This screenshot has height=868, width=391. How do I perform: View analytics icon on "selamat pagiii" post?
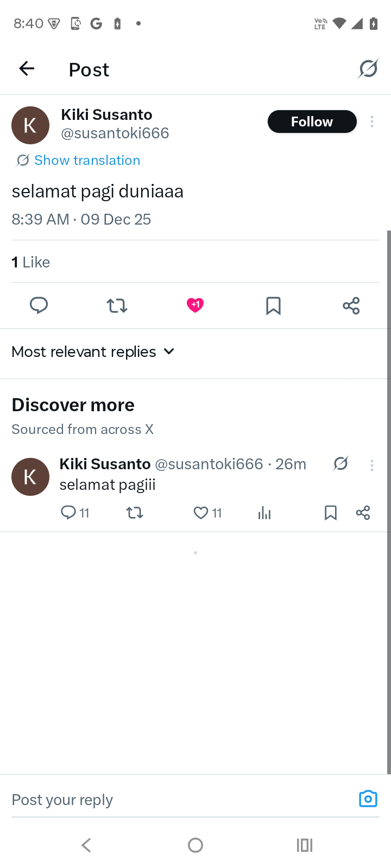click(x=264, y=513)
